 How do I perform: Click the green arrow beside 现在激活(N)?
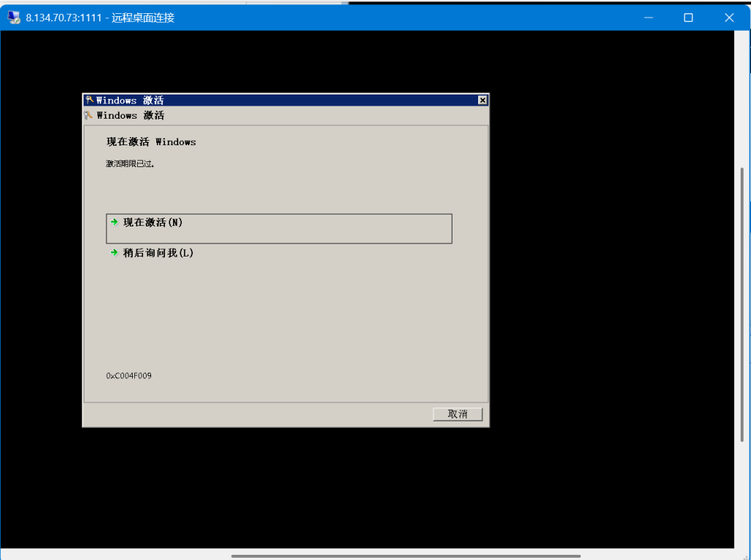pos(114,222)
